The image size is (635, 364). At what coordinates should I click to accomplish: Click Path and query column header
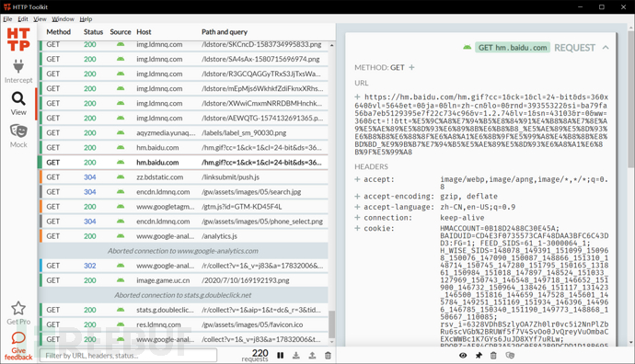click(225, 32)
